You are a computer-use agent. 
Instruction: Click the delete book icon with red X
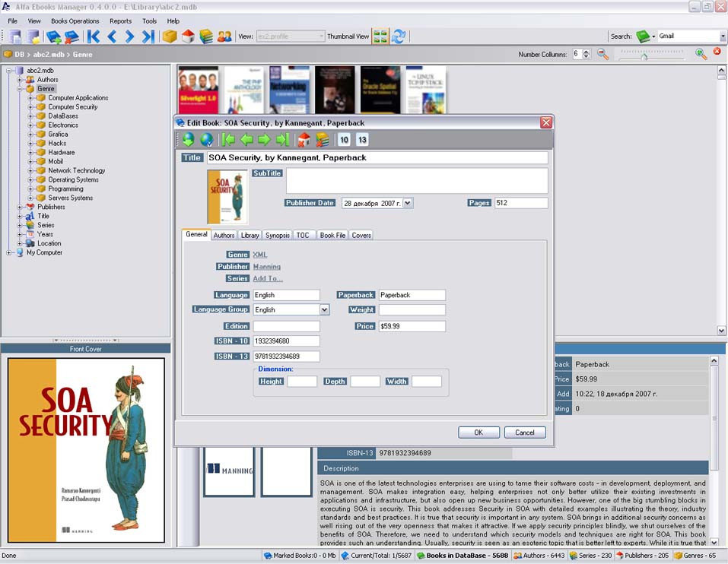[x=72, y=36]
